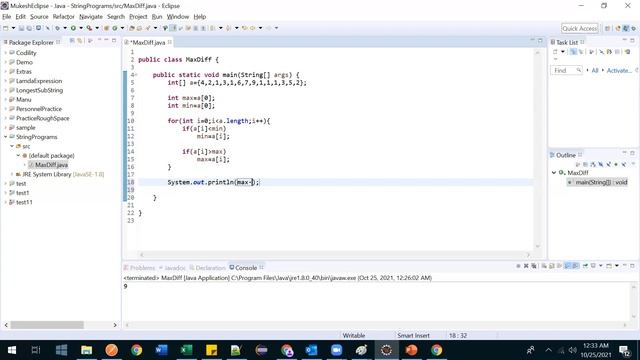Open the Refactor menu
640x360 pixels.
coord(64,17)
